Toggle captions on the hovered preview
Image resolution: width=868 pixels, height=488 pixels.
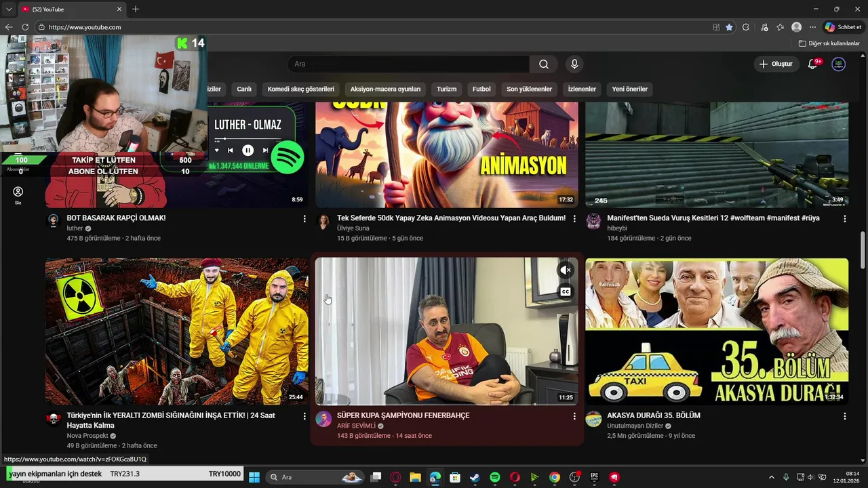(566, 292)
